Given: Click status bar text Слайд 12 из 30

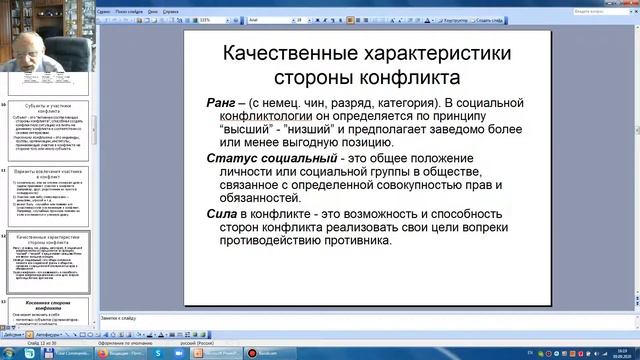Looking at the screenshot, I should pos(42,343).
